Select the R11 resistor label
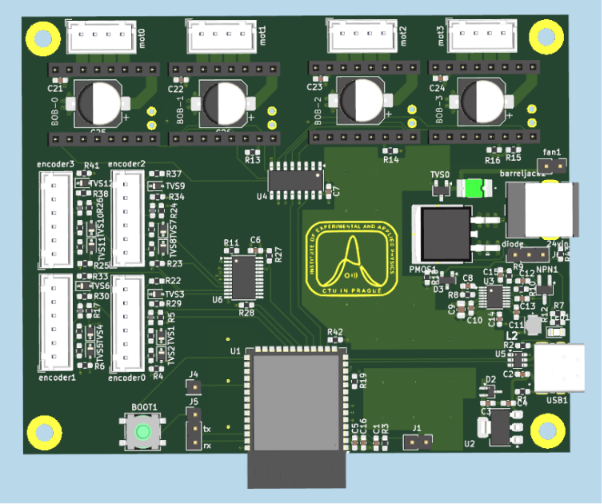Screen dimensions: 602x504 [x=232, y=243]
